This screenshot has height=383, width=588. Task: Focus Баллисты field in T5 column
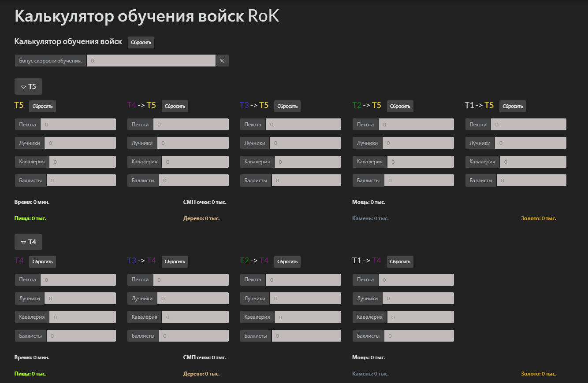click(81, 180)
